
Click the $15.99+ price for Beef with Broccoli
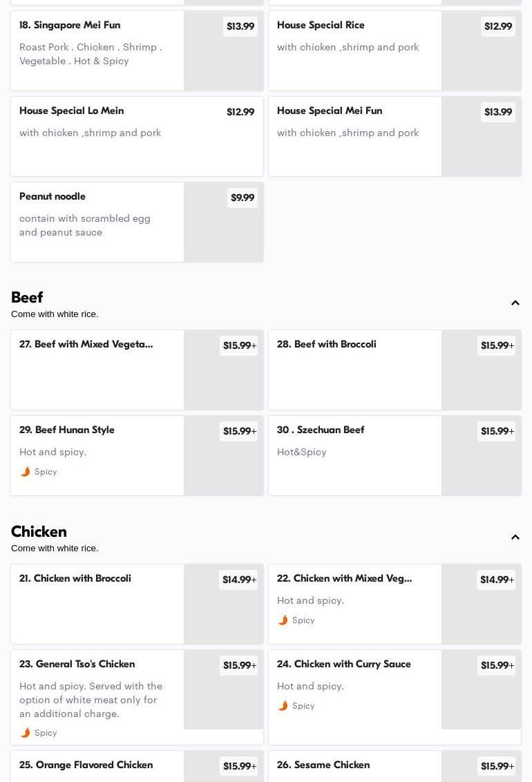[496, 345]
